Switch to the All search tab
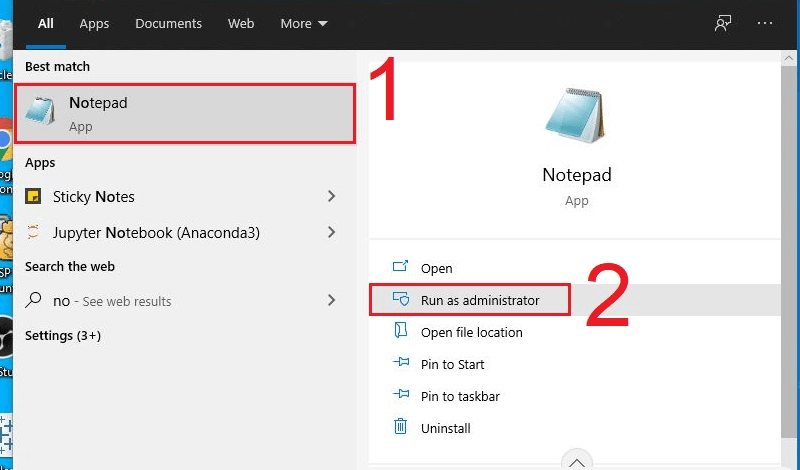The height and width of the screenshot is (470, 800). tap(45, 23)
